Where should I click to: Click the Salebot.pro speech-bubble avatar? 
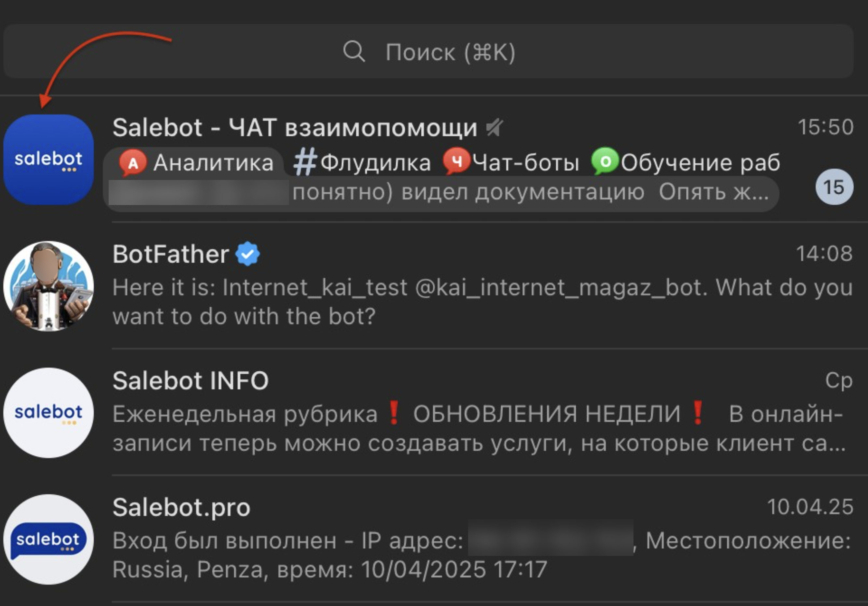click(49, 539)
